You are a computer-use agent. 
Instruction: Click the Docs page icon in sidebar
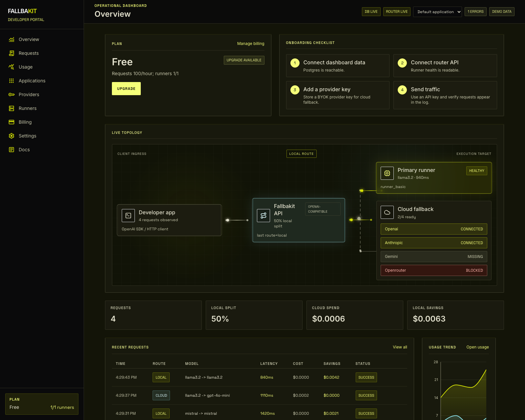pyautogui.click(x=11, y=150)
